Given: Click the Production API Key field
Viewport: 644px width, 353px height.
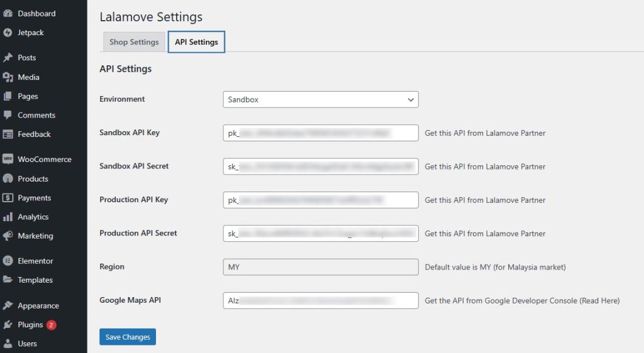Looking at the screenshot, I should tap(321, 200).
